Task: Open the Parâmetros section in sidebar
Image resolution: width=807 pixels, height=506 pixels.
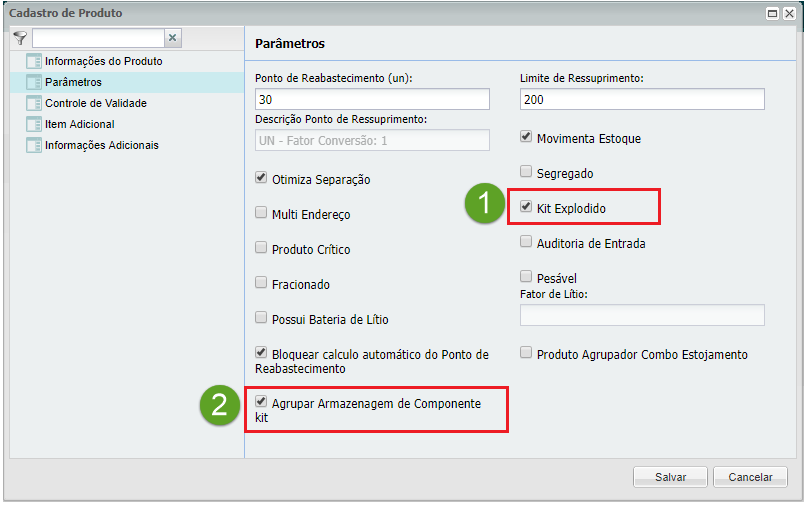Action: [73, 82]
